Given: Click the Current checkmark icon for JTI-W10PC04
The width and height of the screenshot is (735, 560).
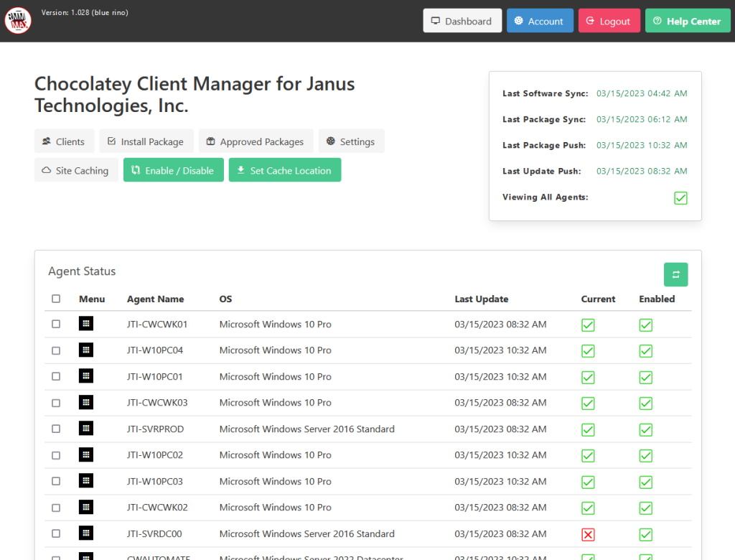Looking at the screenshot, I should (x=588, y=351).
